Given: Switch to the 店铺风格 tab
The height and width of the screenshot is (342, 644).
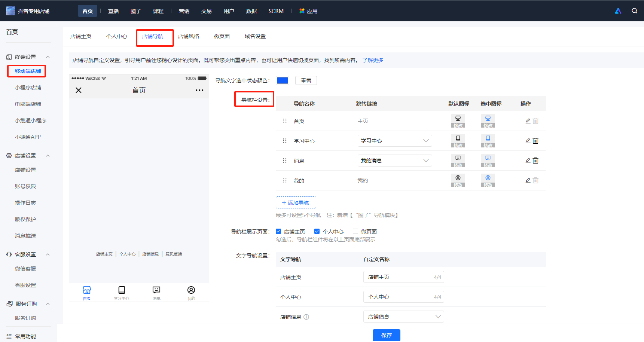Looking at the screenshot, I should 189,36.
